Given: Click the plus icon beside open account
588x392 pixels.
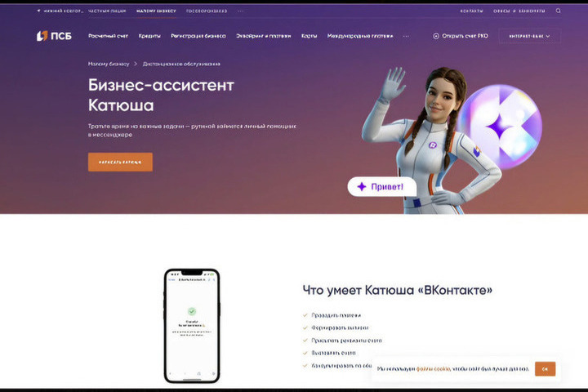Looking at the screenshot, I should 436,36.
